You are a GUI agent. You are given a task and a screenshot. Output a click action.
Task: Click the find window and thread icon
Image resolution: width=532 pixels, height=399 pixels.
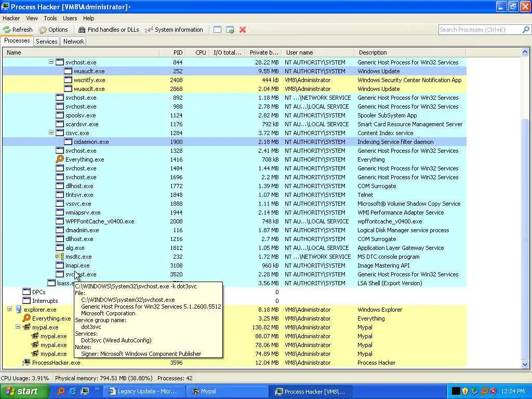click(x=230, y=30)
